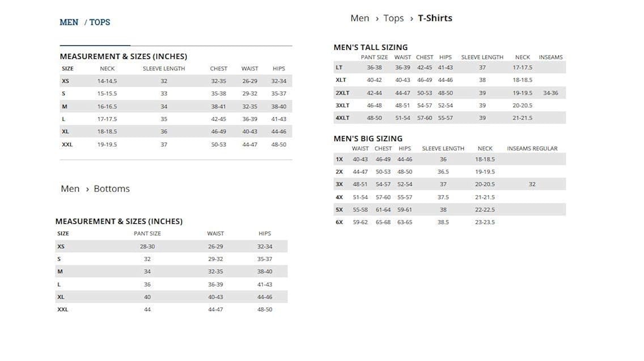Click the NECK column header in the tops table
Screen dimensions: 644x361
coord(107,69)
